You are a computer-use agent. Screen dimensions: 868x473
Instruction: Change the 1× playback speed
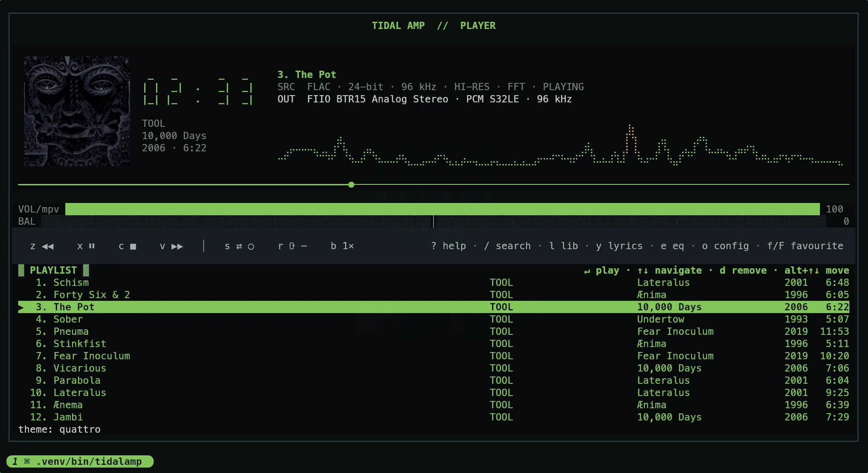pos(342,246)
